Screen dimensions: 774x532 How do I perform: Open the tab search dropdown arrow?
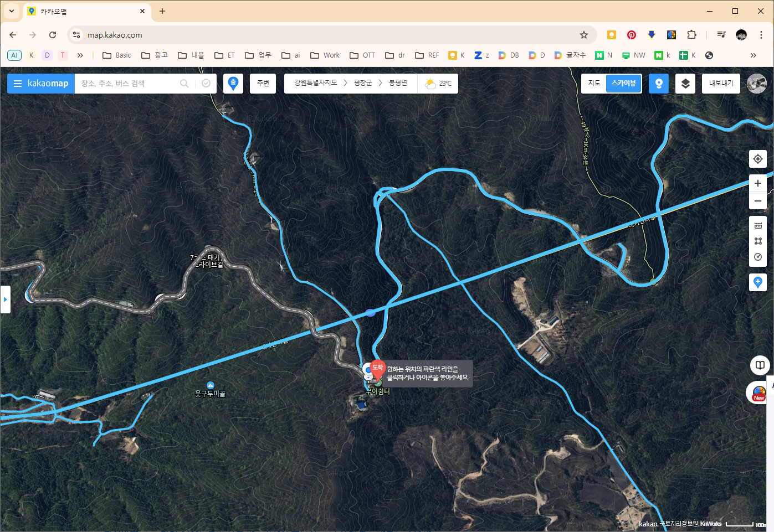[x=12, y=11]
